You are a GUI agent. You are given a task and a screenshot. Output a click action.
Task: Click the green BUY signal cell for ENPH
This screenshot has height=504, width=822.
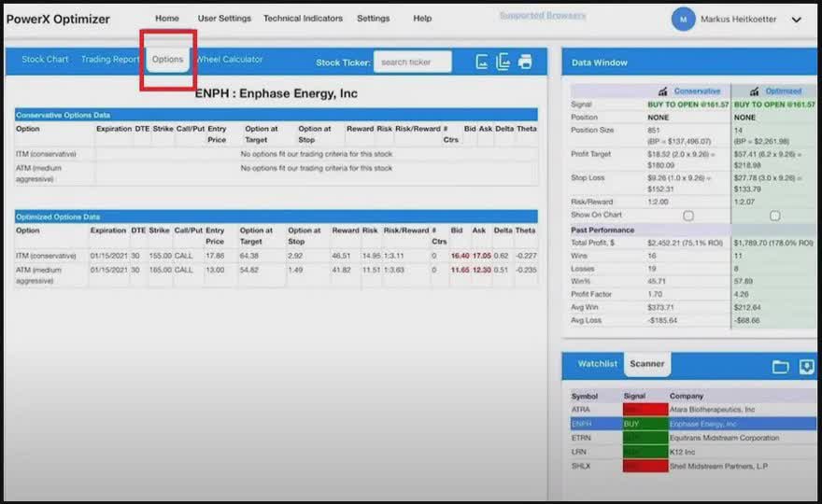pyautogui.click(x=645, y=424)
